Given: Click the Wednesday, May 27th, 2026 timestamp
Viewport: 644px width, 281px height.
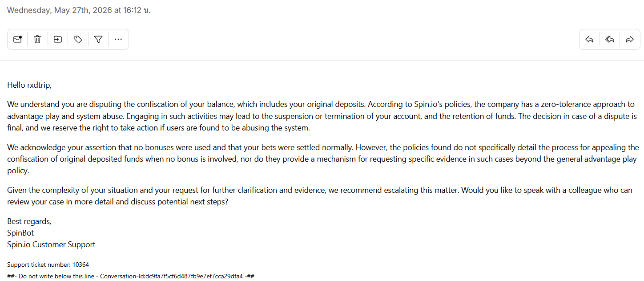Looking at the screenshot, I should (79, 10).
